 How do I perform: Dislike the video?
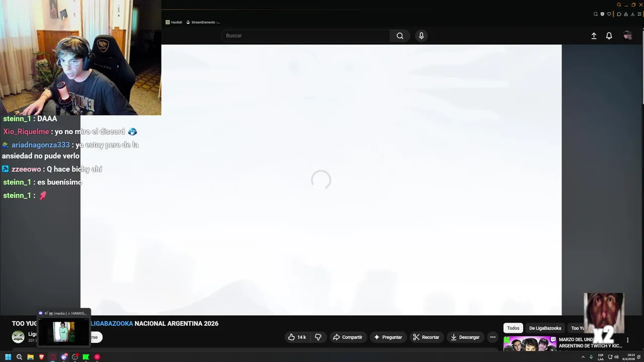[318, 337]
